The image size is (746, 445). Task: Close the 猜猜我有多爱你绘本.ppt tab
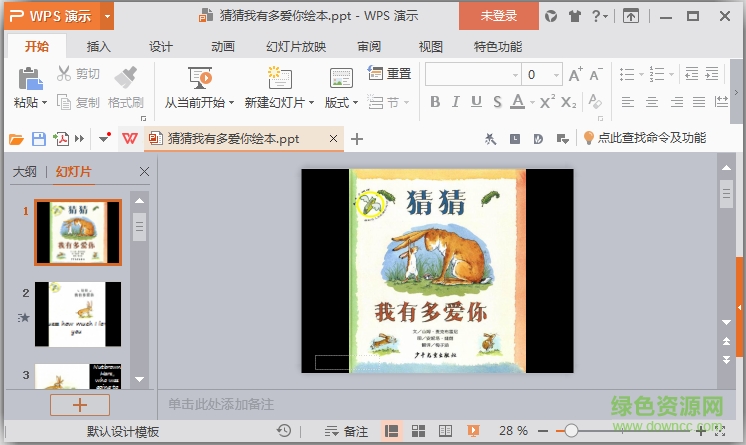334,138
